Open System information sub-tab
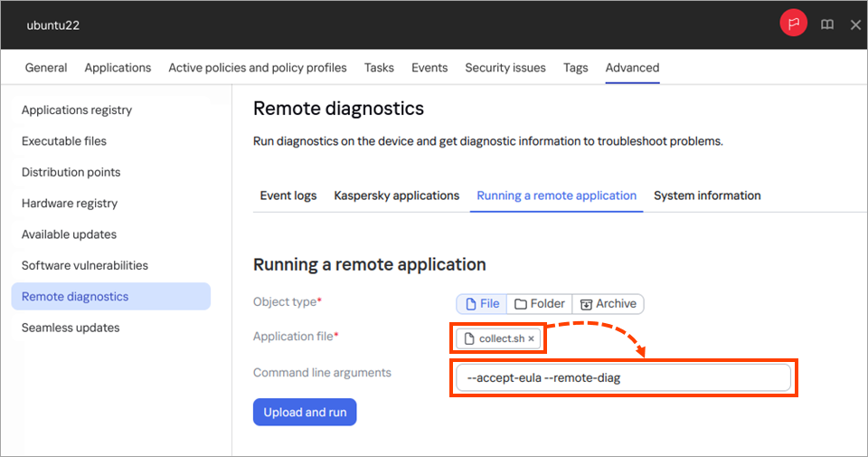The image size is (868, 457). (x=707, y=195)
